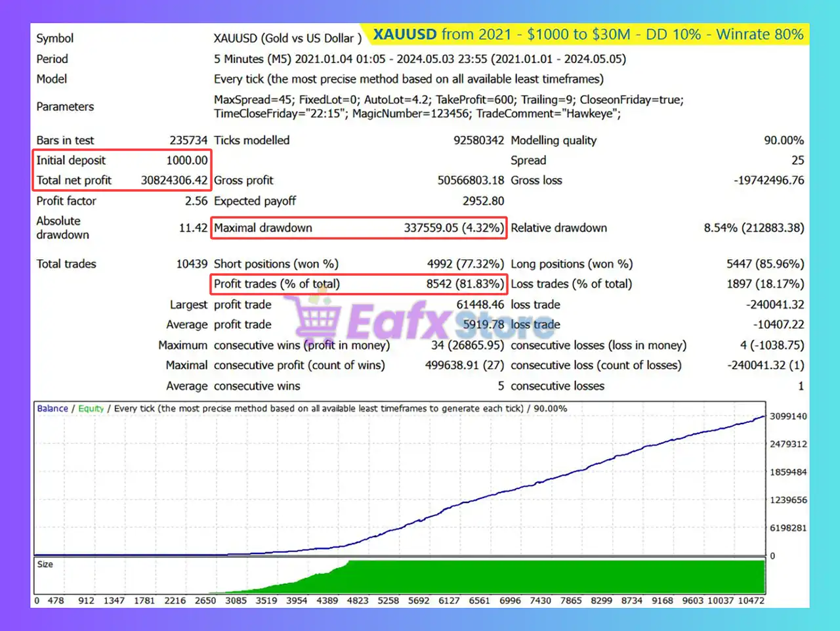840x631 pixels.
Task: Click the Long positions (won %) value
Action: [x=765, y=264]
